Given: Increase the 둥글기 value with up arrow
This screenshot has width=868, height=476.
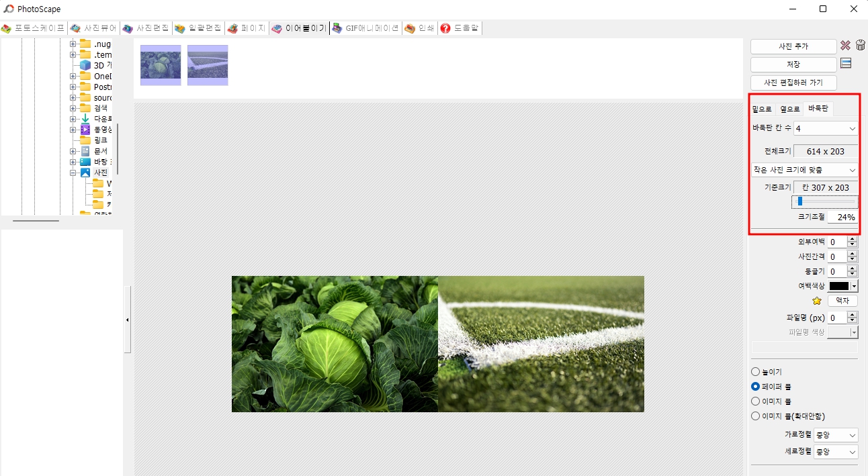Looking at the screenshot, I should (853, 269).
